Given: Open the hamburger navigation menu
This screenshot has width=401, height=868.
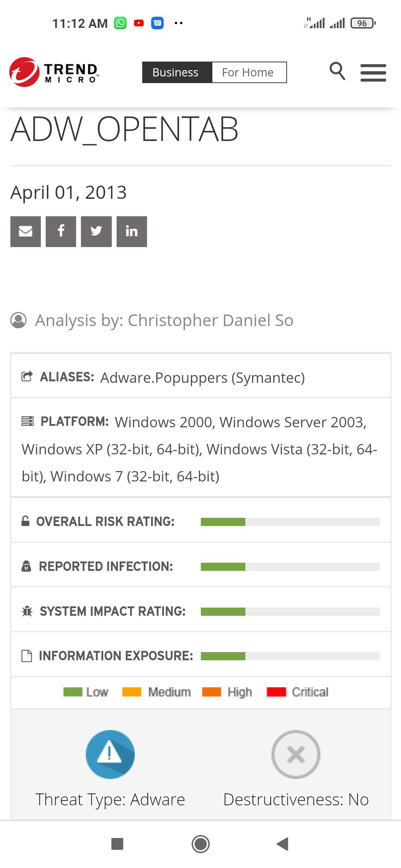Looking at the screenshot, I should pos(373,73).
